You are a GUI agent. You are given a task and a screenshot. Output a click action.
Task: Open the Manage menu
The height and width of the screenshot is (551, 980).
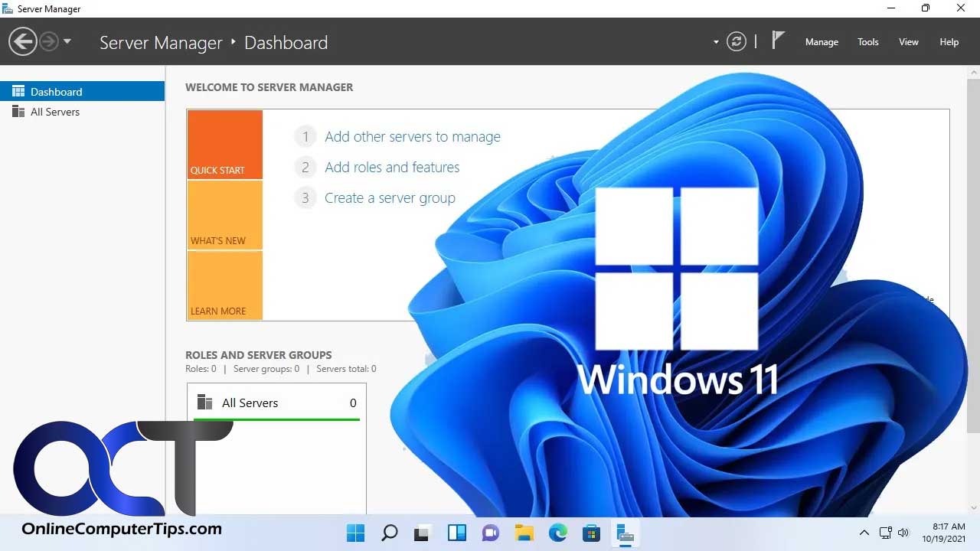822,42
